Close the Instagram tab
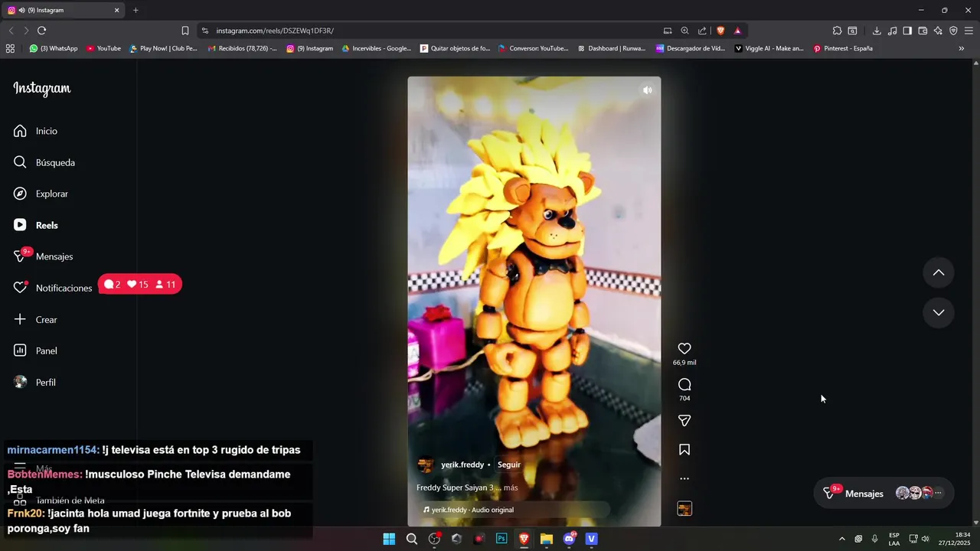The height and width of the screenshot is (551, 980). [x=117, y=10]
